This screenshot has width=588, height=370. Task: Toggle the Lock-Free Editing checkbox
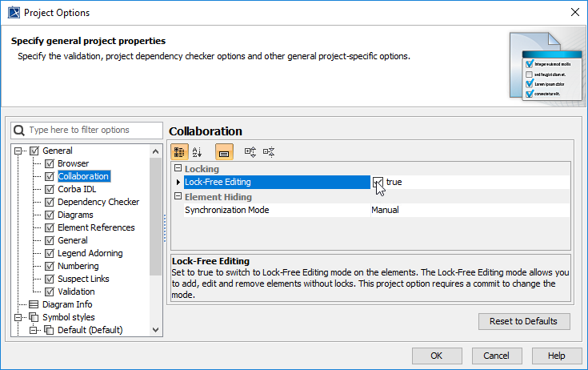378,183
